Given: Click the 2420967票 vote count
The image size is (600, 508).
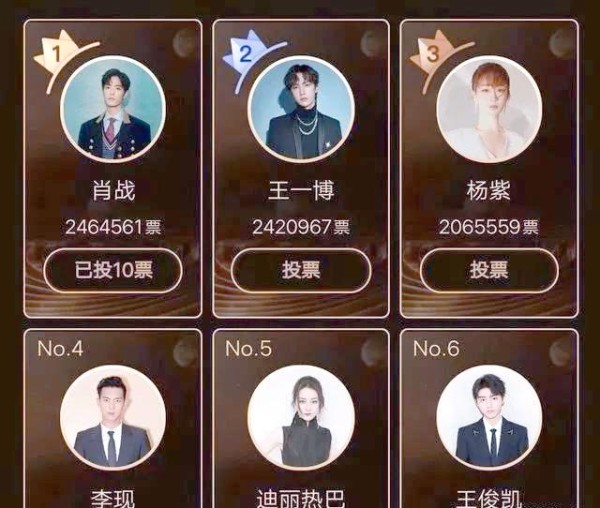Looking at the screenshot, I should pyautogui.click(x=301, y=227).
